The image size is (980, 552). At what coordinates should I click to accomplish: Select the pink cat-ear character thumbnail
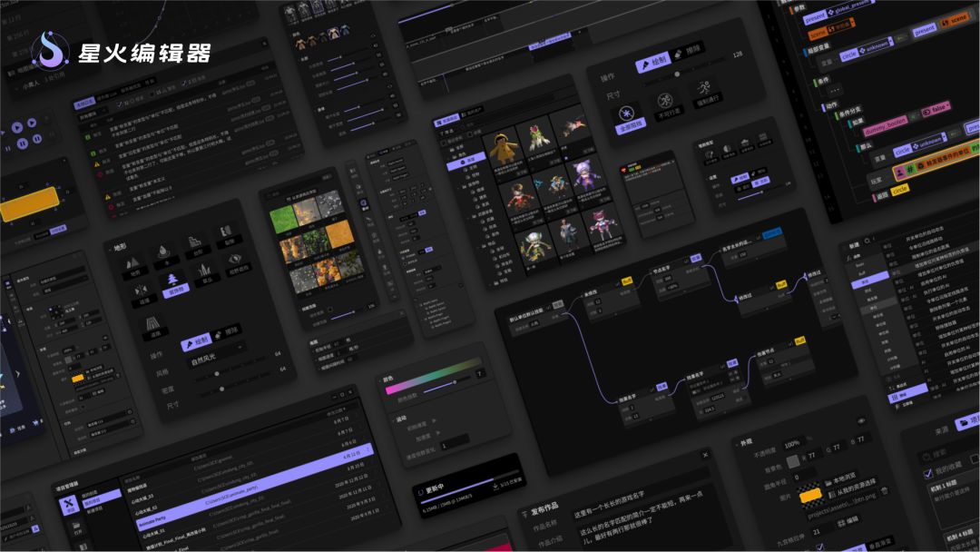[x=603, y=226]
